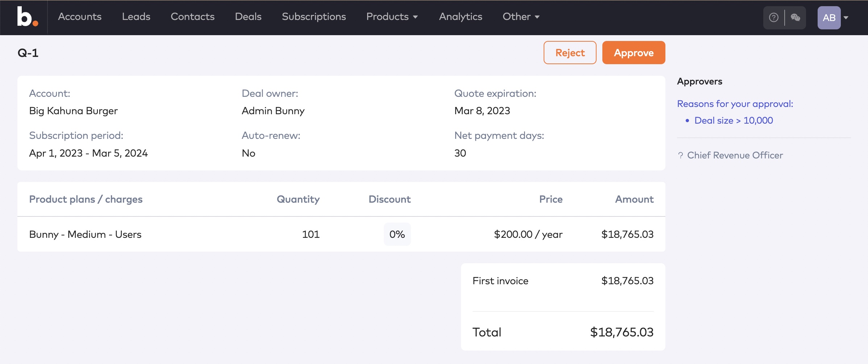The image size is (868, 364).
Task: Select the 'Big Kahuna Burger' account name
Action: click(74, 111)
